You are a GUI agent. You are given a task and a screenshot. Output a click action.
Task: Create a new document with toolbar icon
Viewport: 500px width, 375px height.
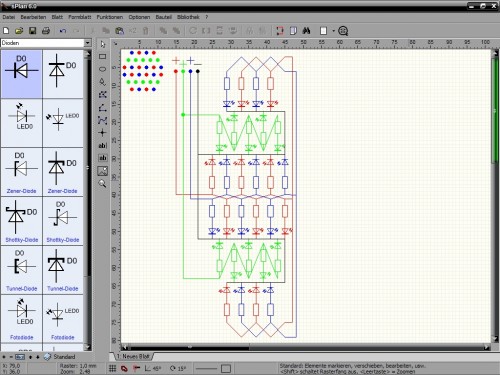point(6,31)
